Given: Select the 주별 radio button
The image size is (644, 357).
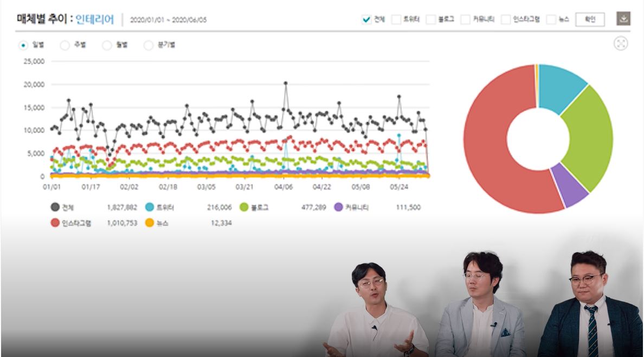Looking at the screenshot, I should 65,45.
